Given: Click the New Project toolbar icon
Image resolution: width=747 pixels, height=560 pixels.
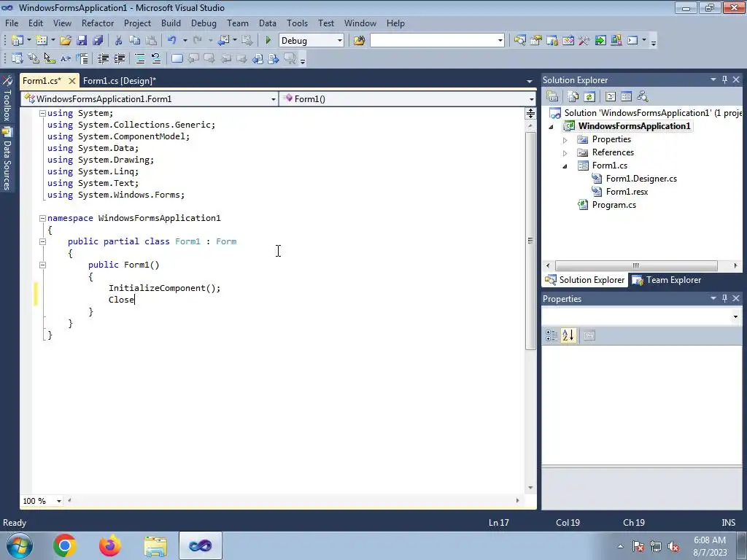Looking at the screenshot, I should [18, 41].
